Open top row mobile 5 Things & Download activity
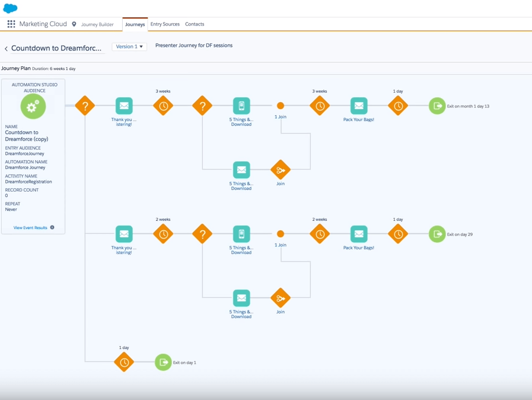532x400 pixels. tap(241, 106)
